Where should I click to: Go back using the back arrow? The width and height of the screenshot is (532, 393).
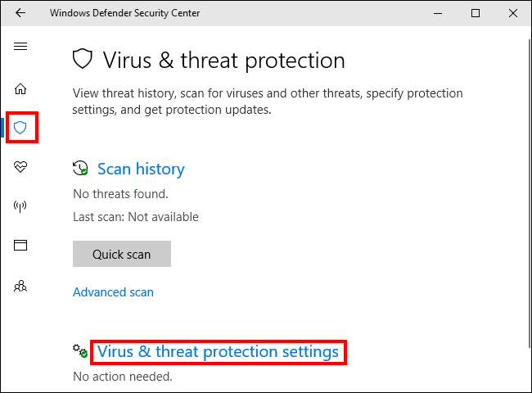click(20, 13)
